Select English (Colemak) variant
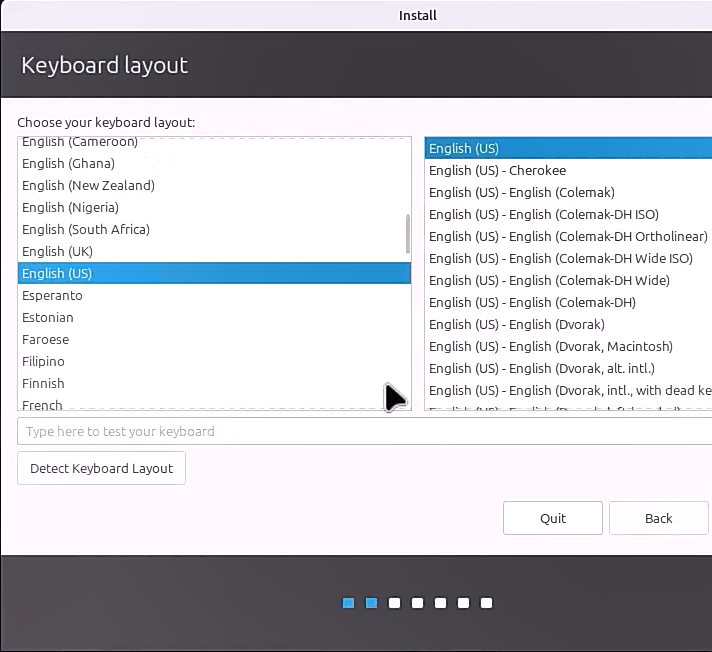712x652 pixels. coord(521,192)
